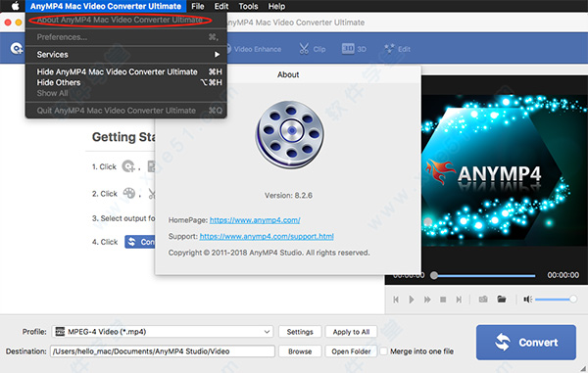Select About AnyMP4 Mac Video Converter Ultimate
Screen dimensions: 588x373
(x=126, y=20)
